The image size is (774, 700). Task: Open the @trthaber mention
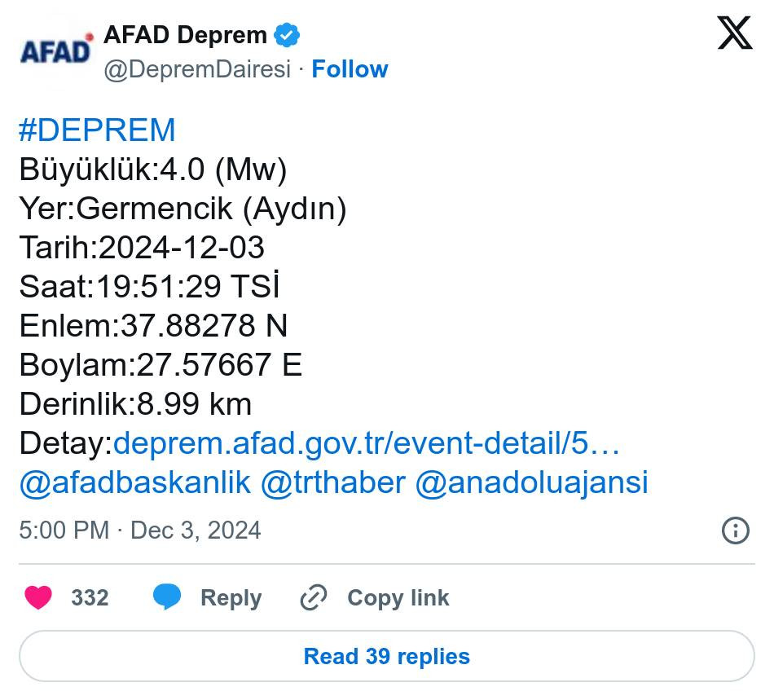point(332,482)
